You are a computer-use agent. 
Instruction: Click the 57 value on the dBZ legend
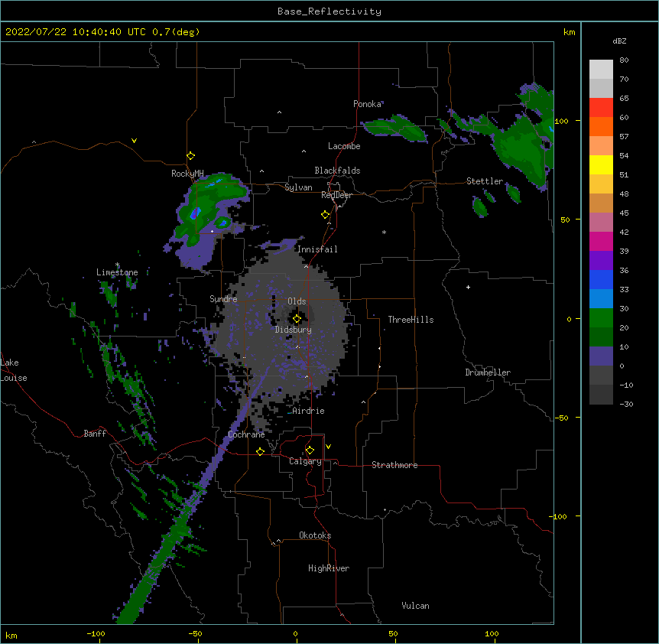[x=624, y=137]
